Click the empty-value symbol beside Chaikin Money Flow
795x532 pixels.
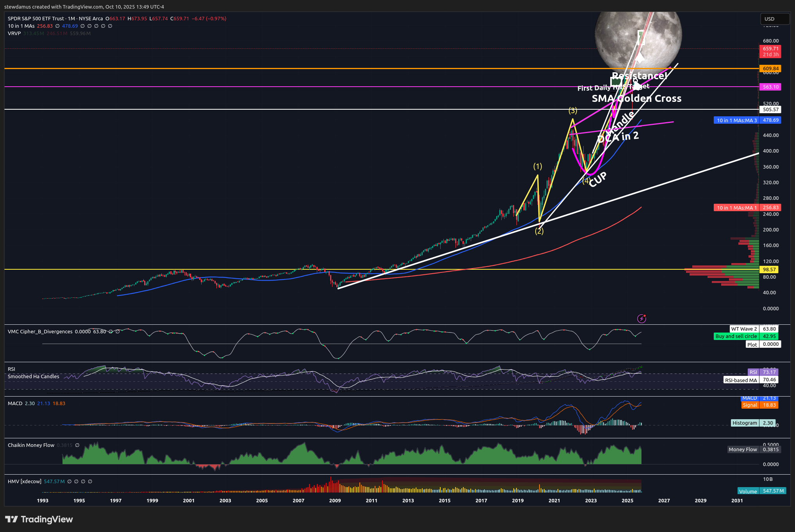click(x=77, y=445)
